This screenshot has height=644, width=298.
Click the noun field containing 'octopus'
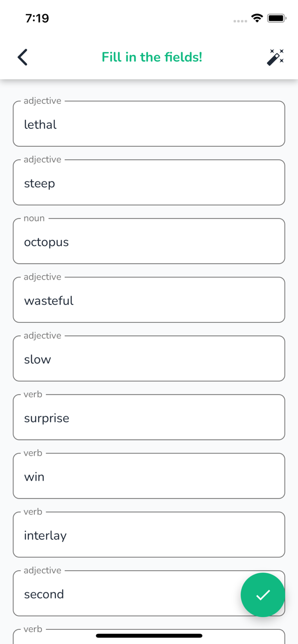[149, 242]
